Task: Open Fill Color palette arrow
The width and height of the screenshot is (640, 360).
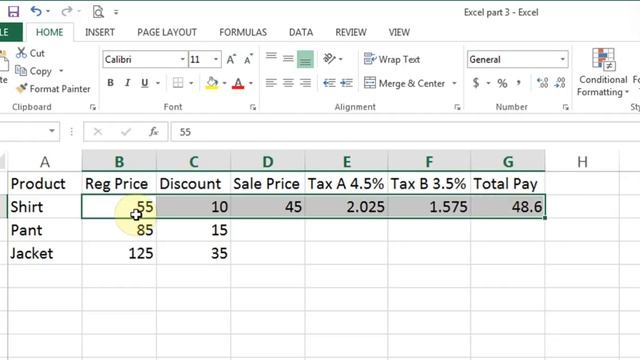Action: click(x=224, y=83)
